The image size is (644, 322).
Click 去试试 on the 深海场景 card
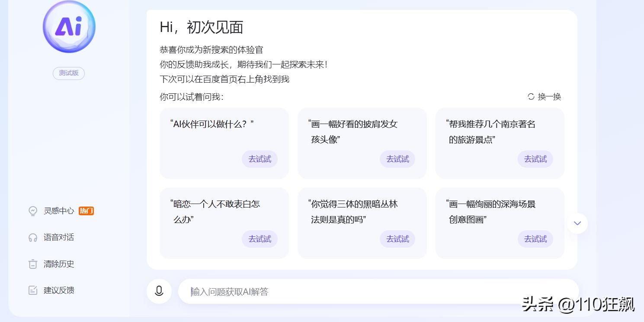click(x=535, y=239)
